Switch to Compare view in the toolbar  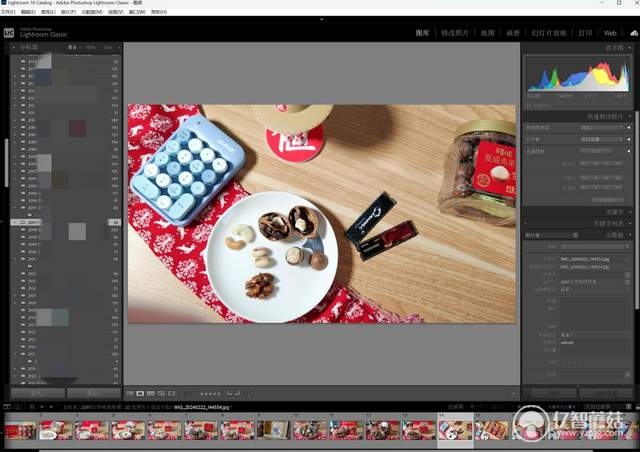(151, 394)
